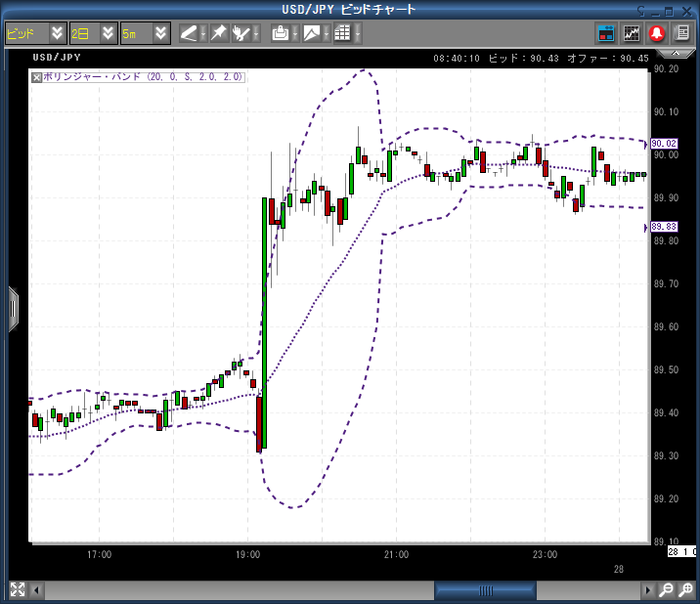Click the pin marker tool icon
The height and width of the screenshot is (604, 700).
click(219, 32)
